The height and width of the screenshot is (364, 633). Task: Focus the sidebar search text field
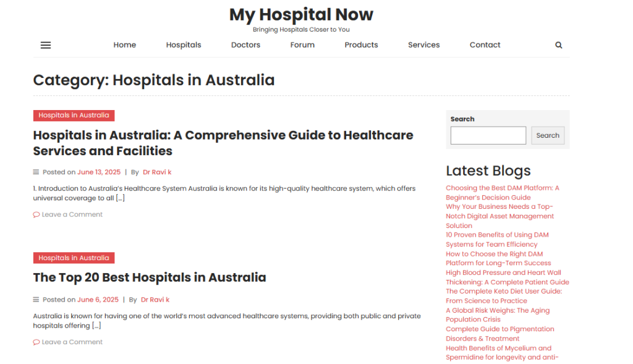click(488, 135)
